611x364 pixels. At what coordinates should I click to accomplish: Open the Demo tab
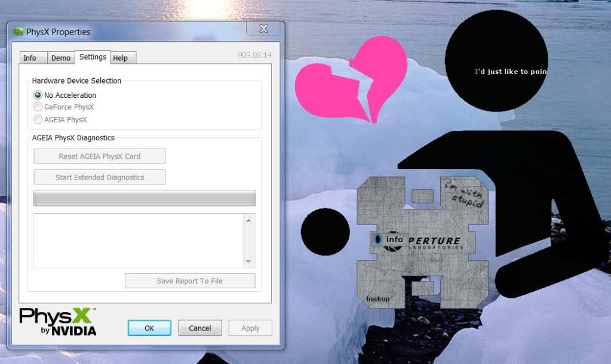tap(61, 58)
